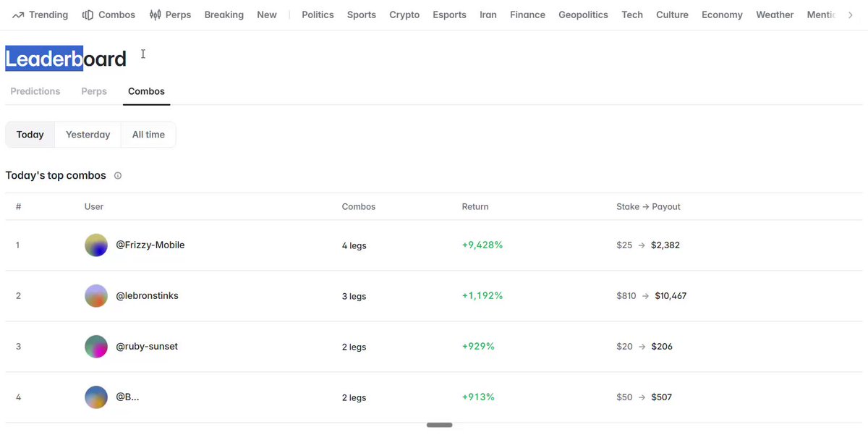Viewport: 868px width, 435px height.
Task: Click the horizontal scrollbar handle at bottom
Action: click(x=440, y=425)
